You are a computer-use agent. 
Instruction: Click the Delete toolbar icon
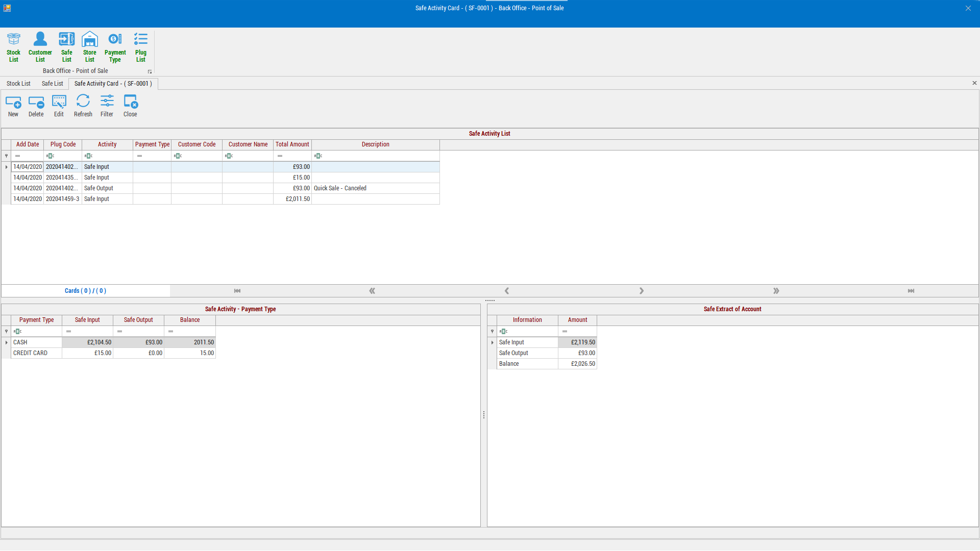click(x=36, y=106)
